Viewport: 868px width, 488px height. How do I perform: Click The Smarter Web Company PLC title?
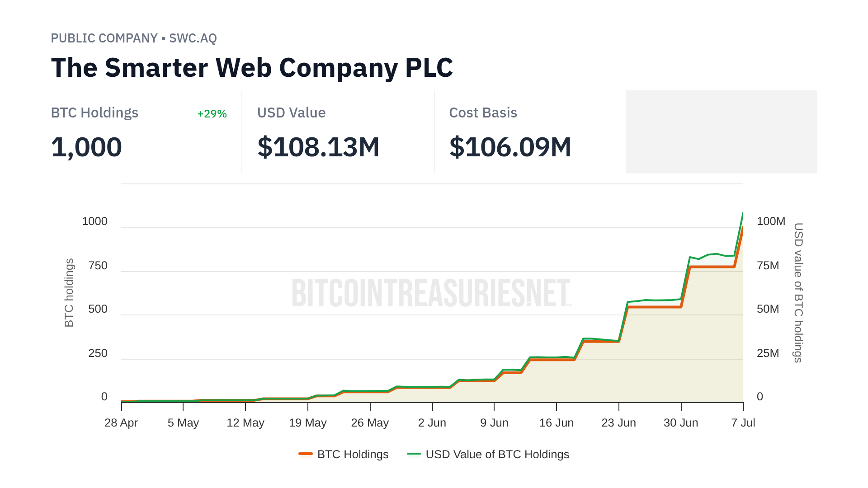(252, 68)
